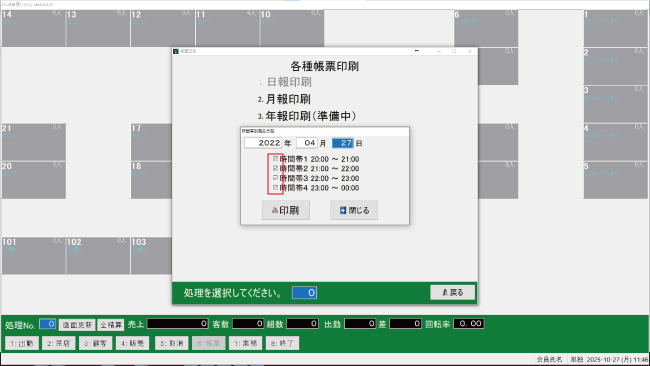
Task: Select VIP table tile 4
Action: pos(615,142)
